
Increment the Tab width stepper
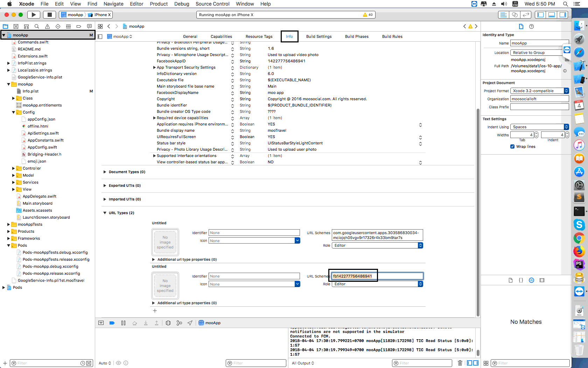click(x=537, y=134)
